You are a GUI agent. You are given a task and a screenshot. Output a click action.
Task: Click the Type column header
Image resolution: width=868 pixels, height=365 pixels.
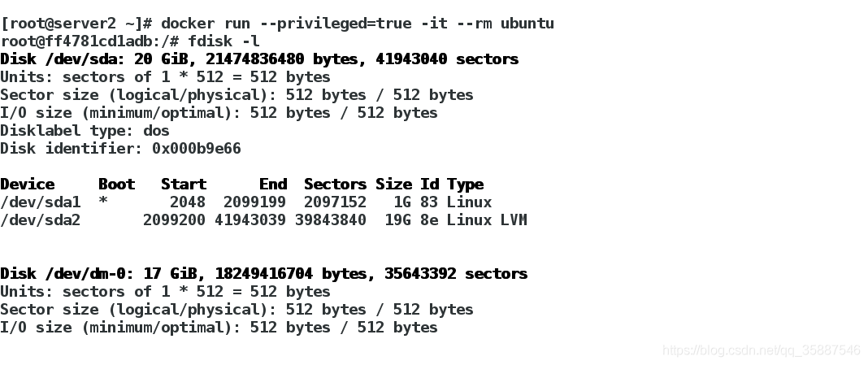pos(465,185)
